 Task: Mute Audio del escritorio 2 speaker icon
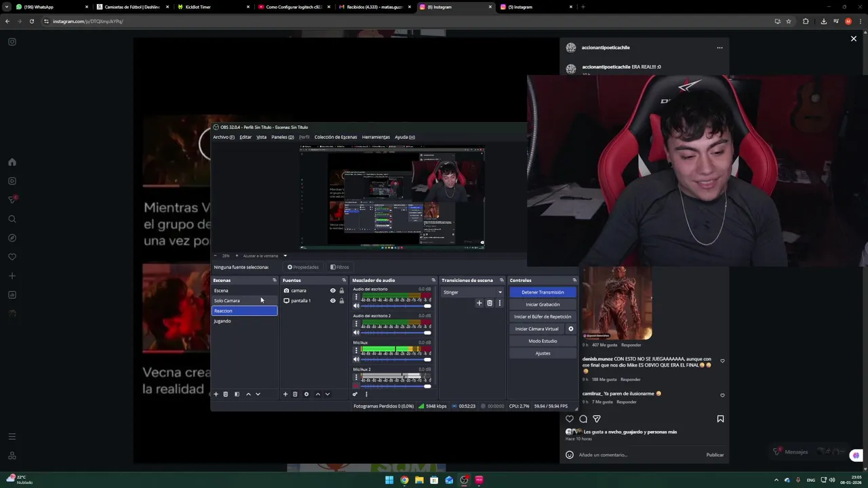[x=356, y=332]
